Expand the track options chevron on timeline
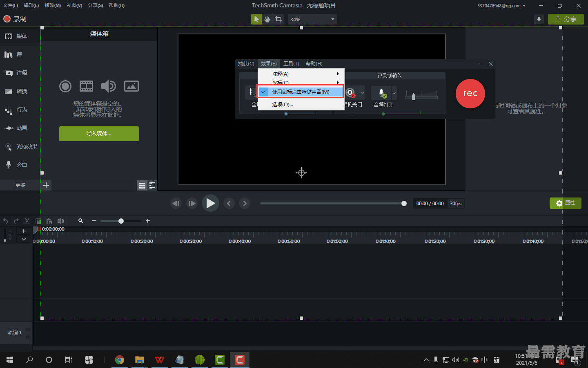The height and width of the screenshot is (368, 588). (24, 239)
